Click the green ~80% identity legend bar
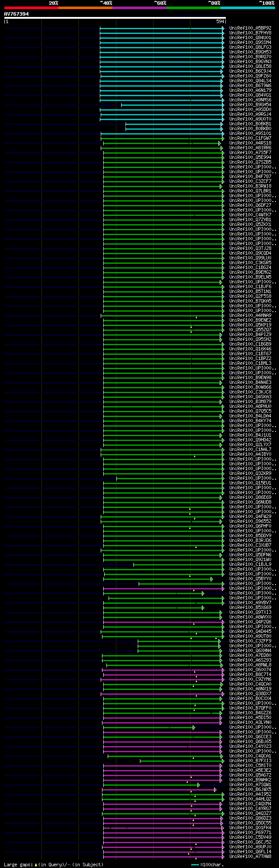The image size is (279, 868). [194, 8]
